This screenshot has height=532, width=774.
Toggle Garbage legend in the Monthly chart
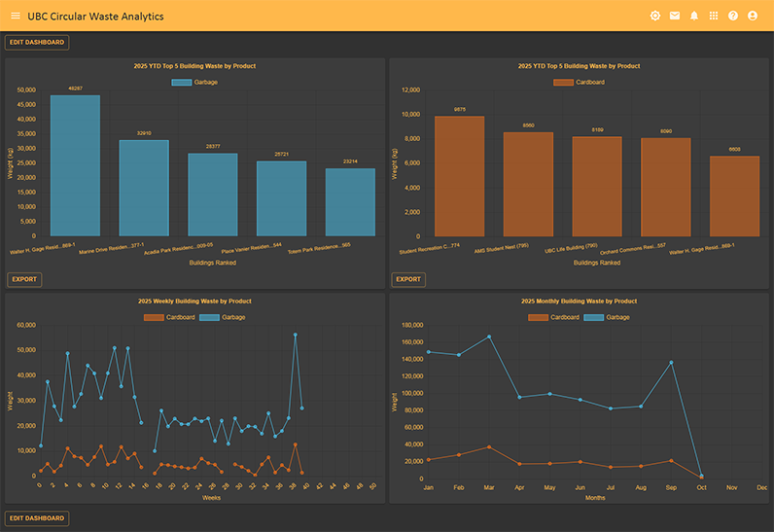(x=608, y=318)
